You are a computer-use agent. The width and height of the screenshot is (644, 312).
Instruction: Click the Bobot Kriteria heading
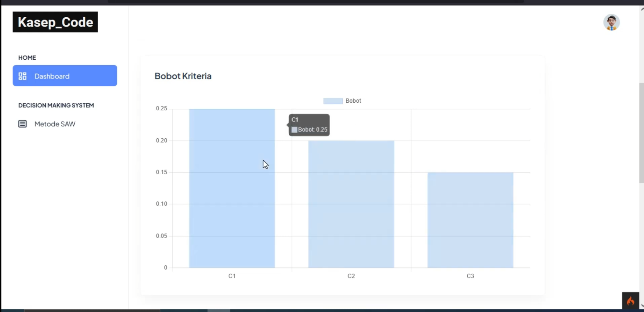(x=183, y=76)
